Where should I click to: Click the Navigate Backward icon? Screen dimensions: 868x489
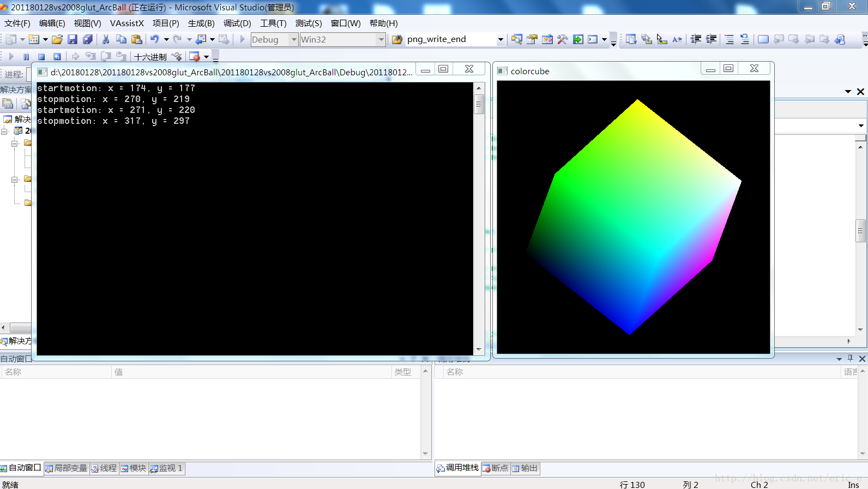click(201, 39)
